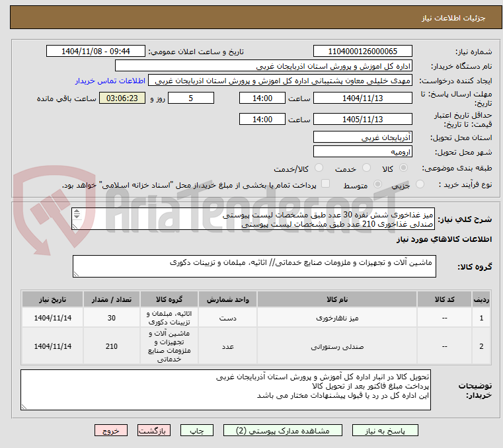The height and width of the screenshot is (448, 503).
Task: Click resize handle of توضیحات خریدار textarea
Action: (x=24, y=406)
